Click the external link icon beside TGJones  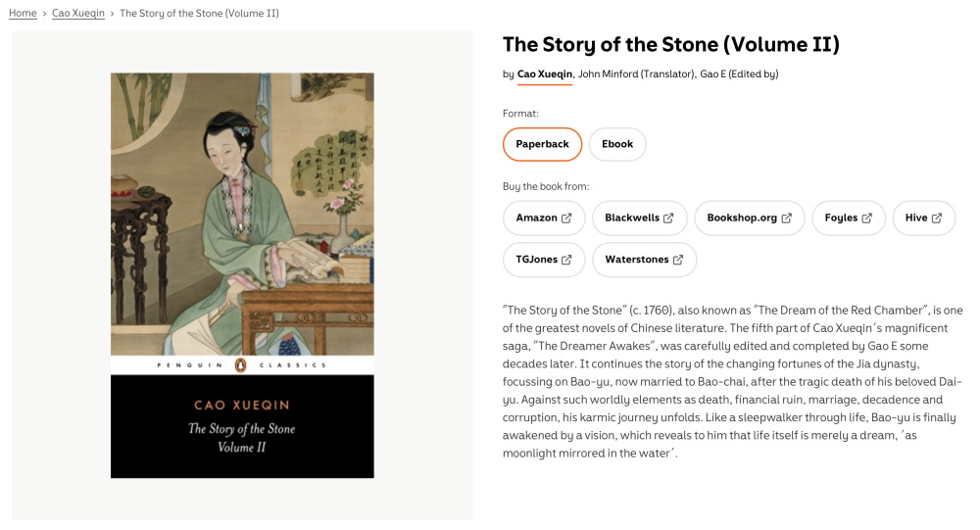pos(566,261)
